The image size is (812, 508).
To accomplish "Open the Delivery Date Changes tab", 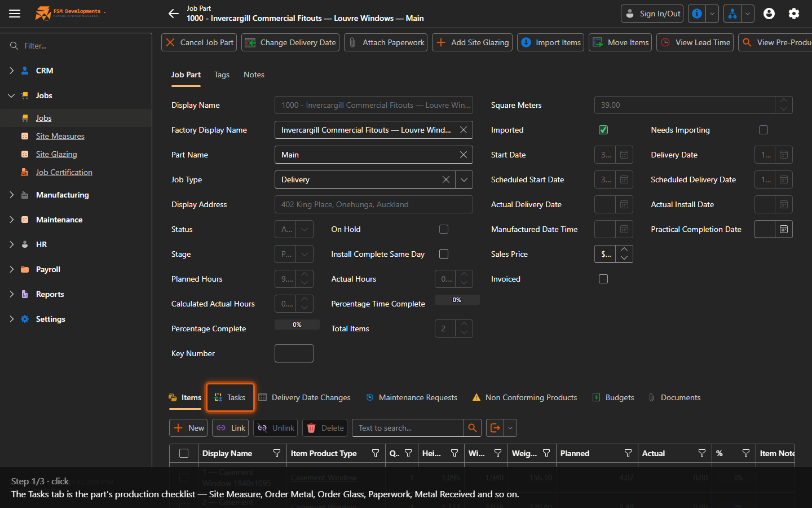I will pyautogui.click(x=304, y=397).
